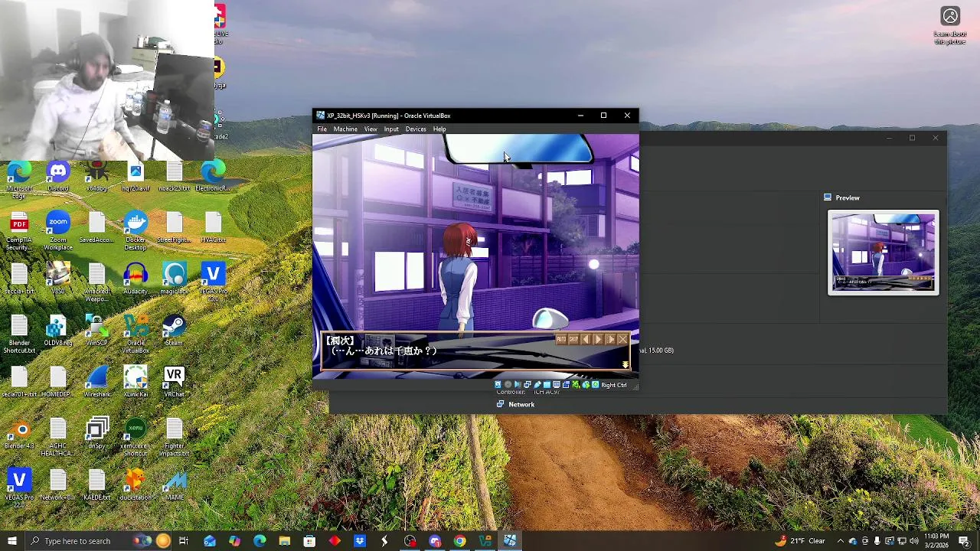
Task: Open the weather widget showing 21°F Clear
Action: [x=799, y=541]
